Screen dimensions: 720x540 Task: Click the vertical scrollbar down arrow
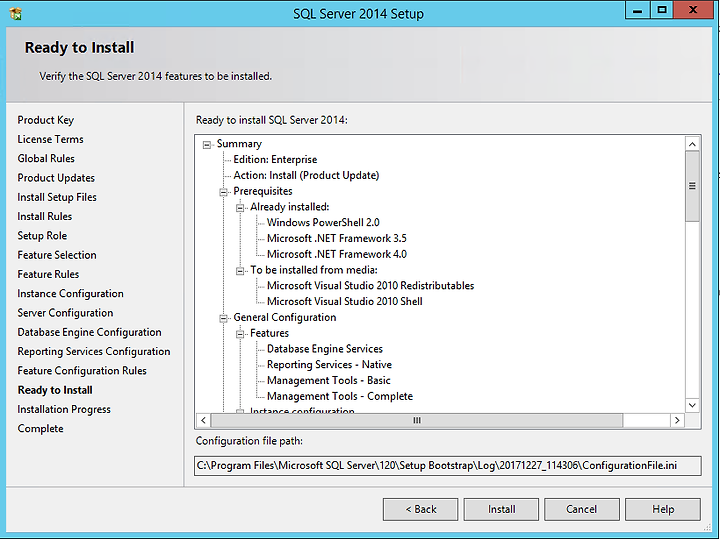click(x=692, y=405)
